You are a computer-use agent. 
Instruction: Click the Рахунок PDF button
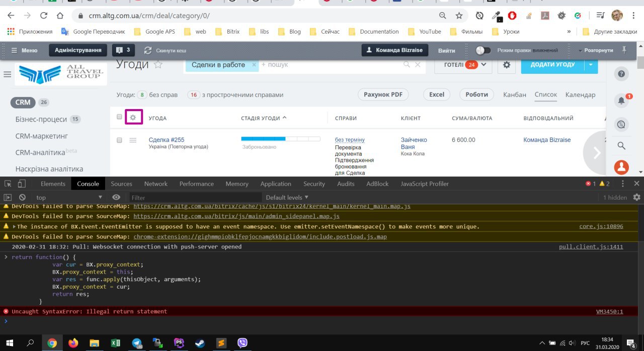pos(383,95)
